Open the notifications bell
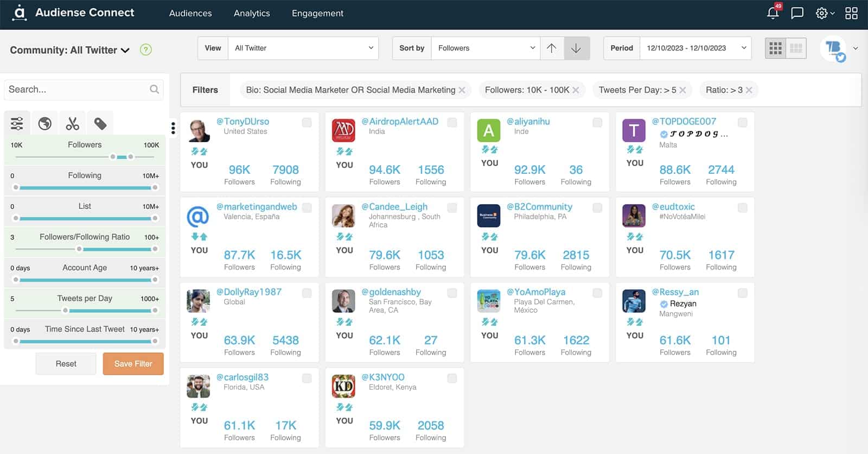 tap(773, 13)
